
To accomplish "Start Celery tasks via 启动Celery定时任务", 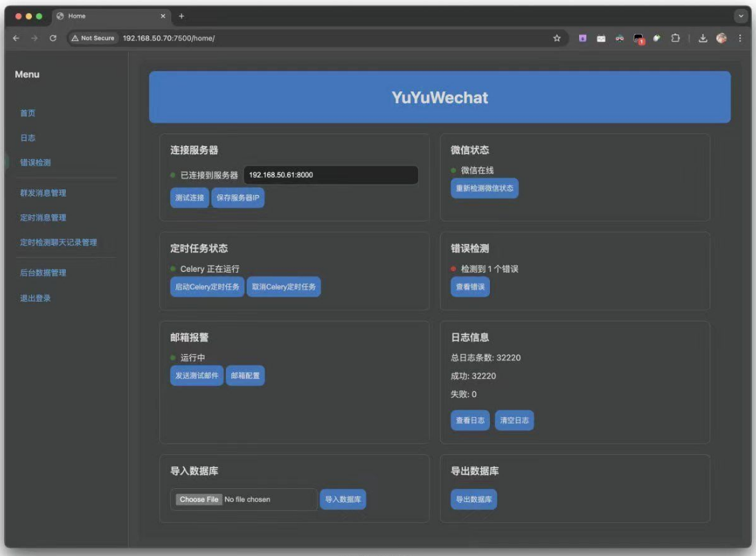I will pos(206,286).
